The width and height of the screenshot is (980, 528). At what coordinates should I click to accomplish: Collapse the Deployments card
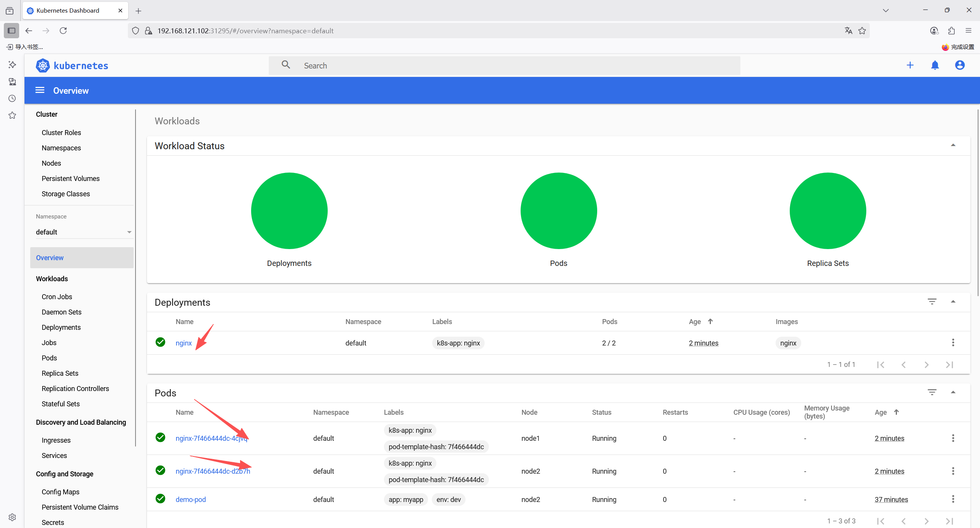click(x=953, y=302)
